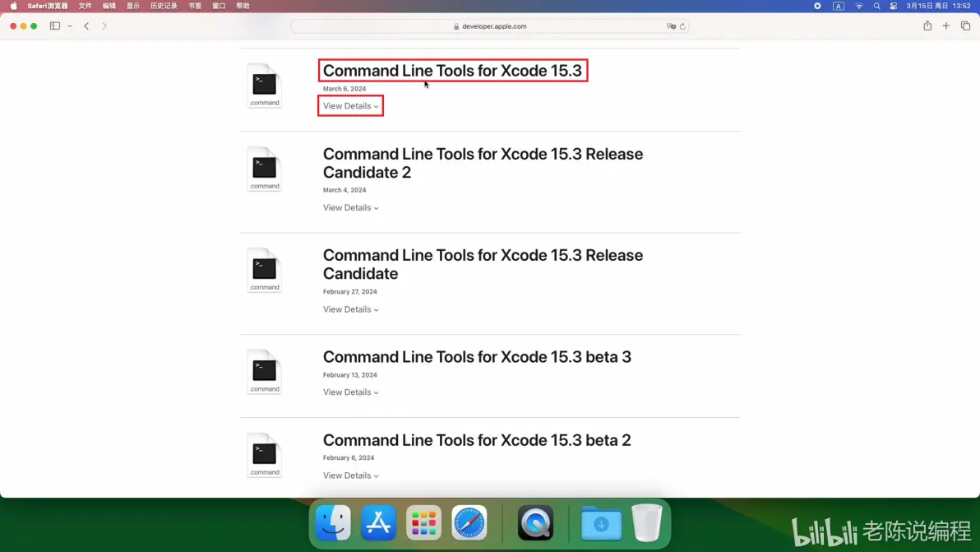The height and width of the screenshot is (552, 980).
Task: Expand View Details for Release Candidate 2
Action: (x=350, y=207)
